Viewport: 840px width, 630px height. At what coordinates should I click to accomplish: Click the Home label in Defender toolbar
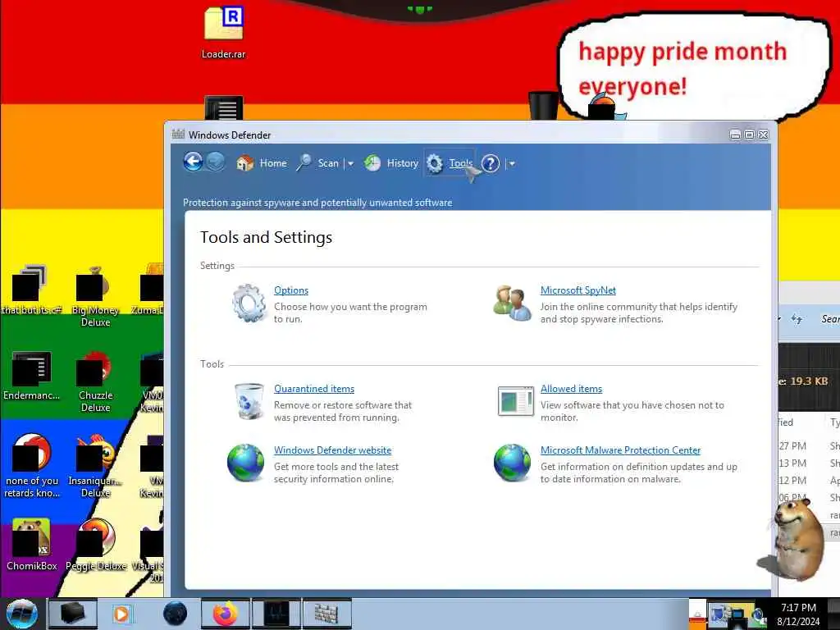point(273,163)
